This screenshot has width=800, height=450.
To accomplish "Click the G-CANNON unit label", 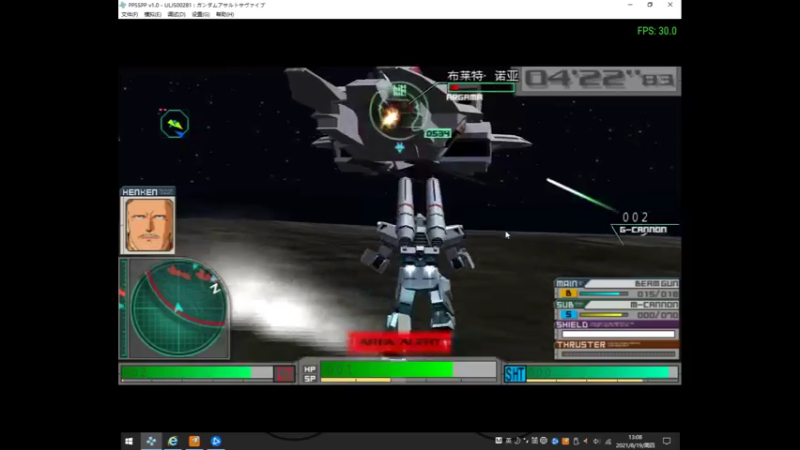I will coord(643,230).
